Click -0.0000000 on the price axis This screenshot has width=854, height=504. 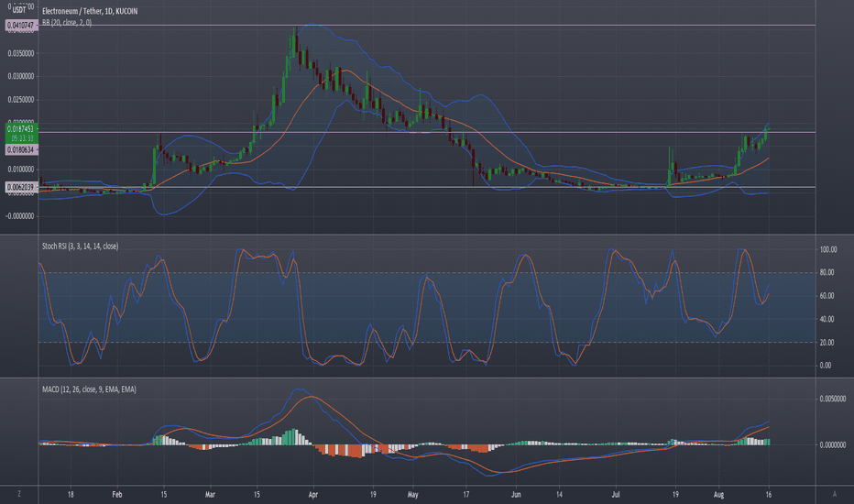21,216
